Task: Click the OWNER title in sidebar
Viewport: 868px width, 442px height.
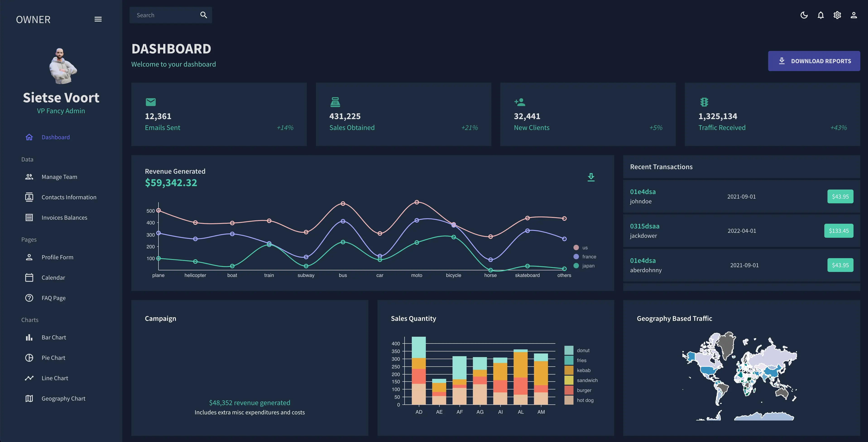Action: [x=33, y=19]
